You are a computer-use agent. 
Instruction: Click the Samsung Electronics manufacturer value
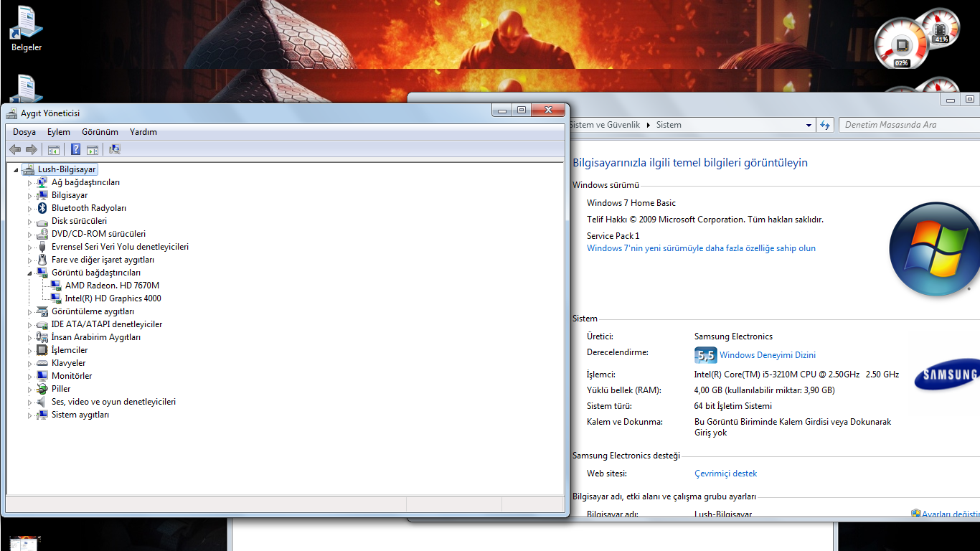(733, 336)
